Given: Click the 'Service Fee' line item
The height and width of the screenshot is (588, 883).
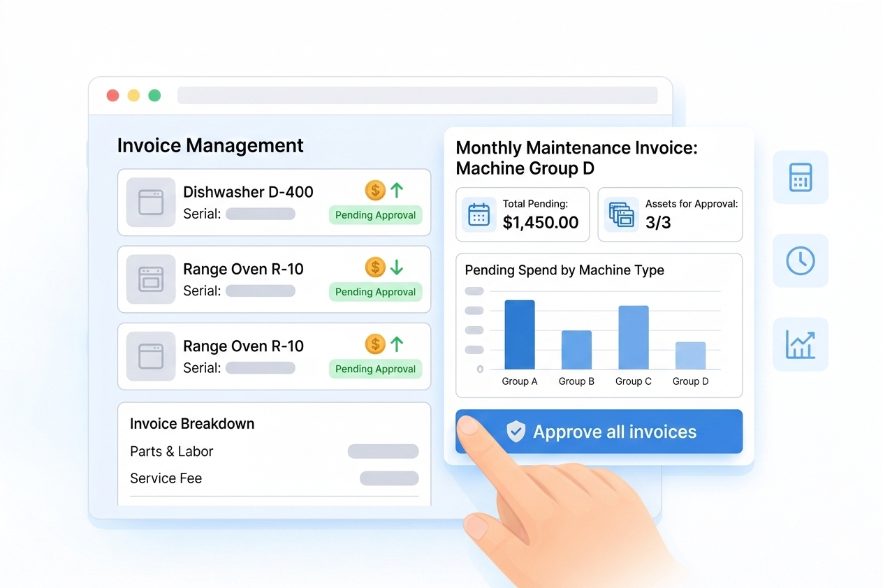Looking at the screenshot, I should pos(166,478).
